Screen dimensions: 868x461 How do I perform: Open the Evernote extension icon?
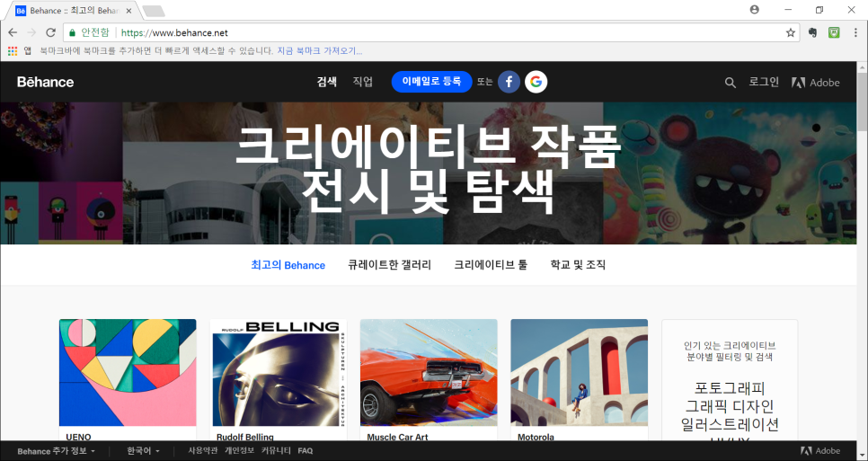pos(812,32)
